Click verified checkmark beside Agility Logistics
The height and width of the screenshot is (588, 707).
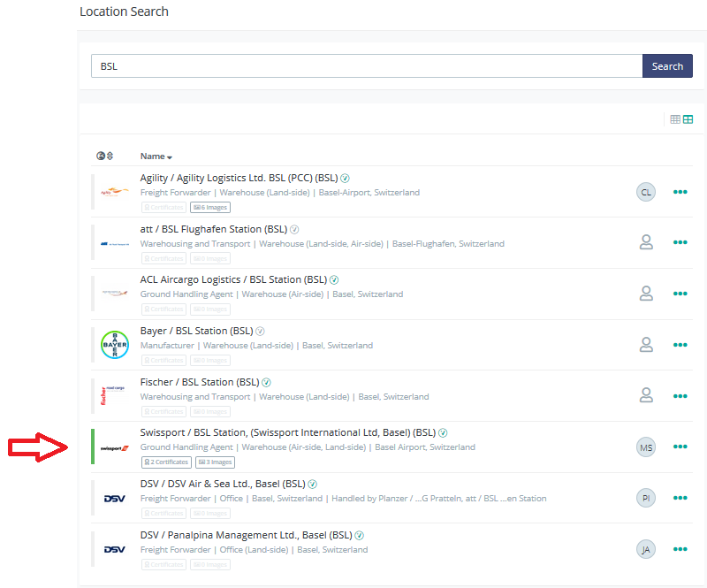[x=345, y=179]
